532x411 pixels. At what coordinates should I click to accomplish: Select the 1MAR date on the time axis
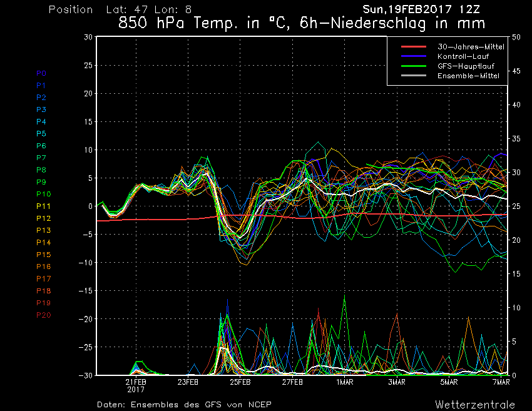(x=344, y=382)
